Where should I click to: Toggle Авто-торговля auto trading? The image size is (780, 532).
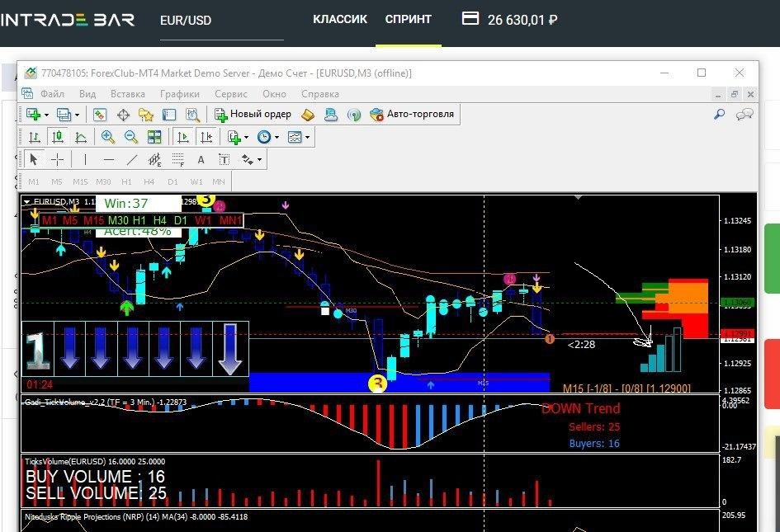(x=413, y=114)
